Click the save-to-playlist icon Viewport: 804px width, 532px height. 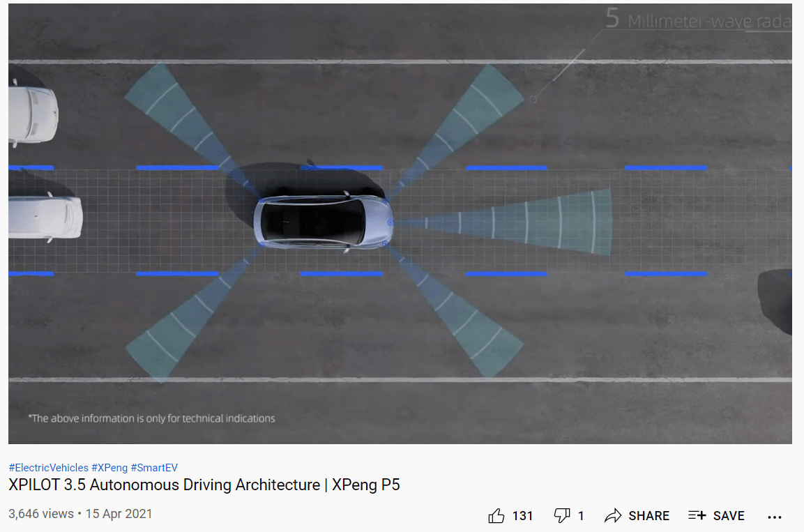click(697, 515)
